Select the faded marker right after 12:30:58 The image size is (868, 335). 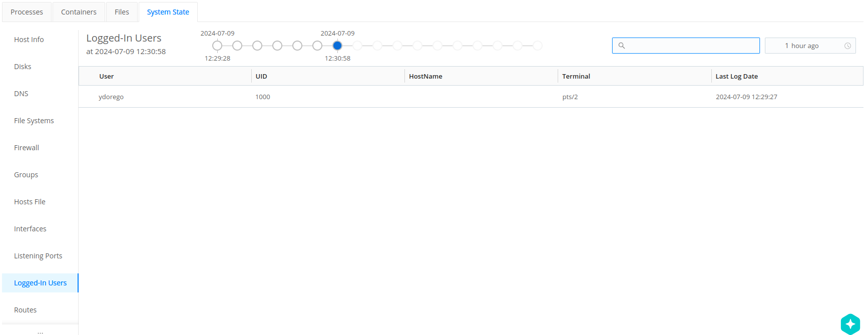click(x=357, y=46)
